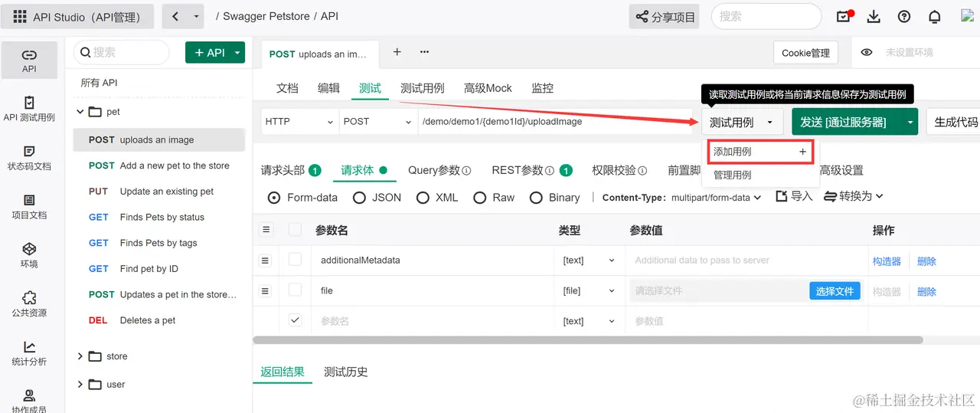
Task: Click the notification bell icon
Action: click(x=934, y=17)
